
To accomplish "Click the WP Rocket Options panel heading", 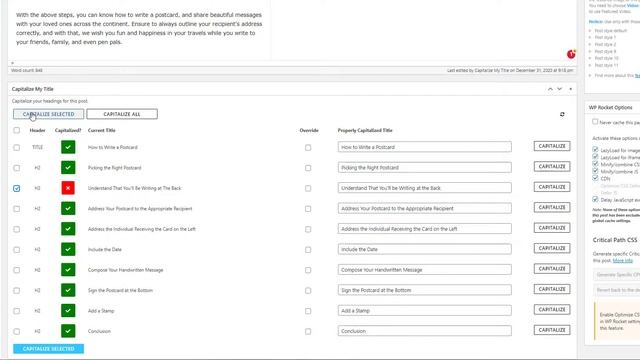I will (611, 107).
